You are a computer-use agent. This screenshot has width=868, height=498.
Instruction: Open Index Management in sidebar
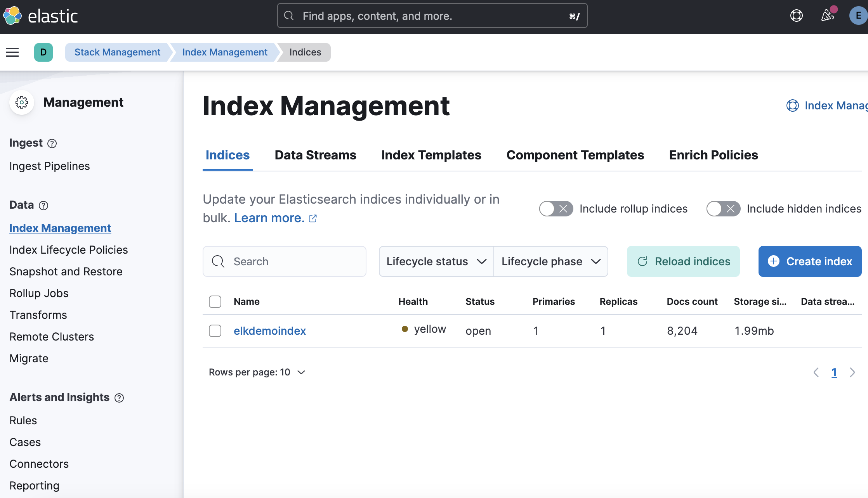point(60,228)
